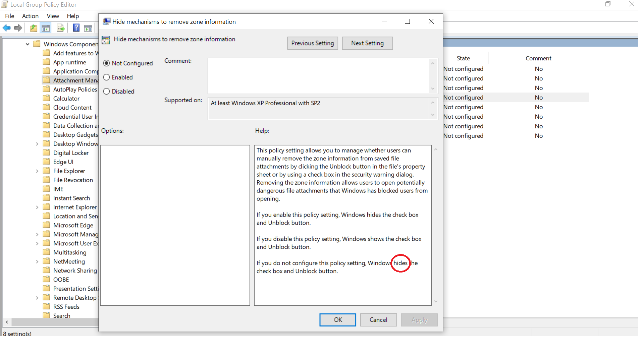Click the Export List toolbar icon
Screen dimensions: 644x362
click(61, 28)
